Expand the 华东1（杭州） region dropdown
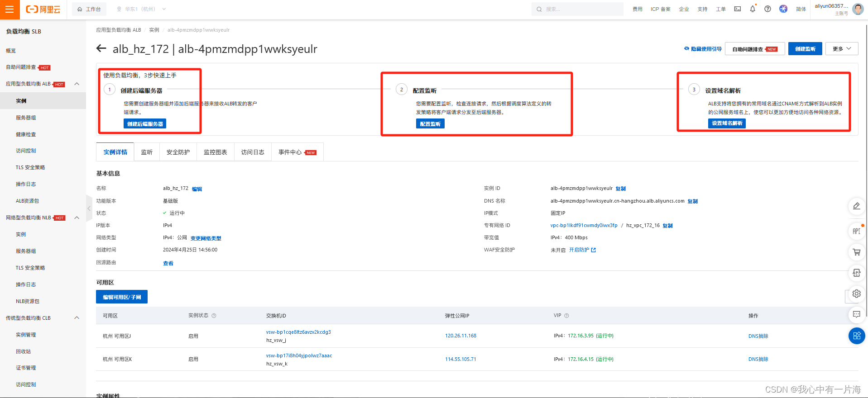The image size is (868, 398). [x=141, y=9]
